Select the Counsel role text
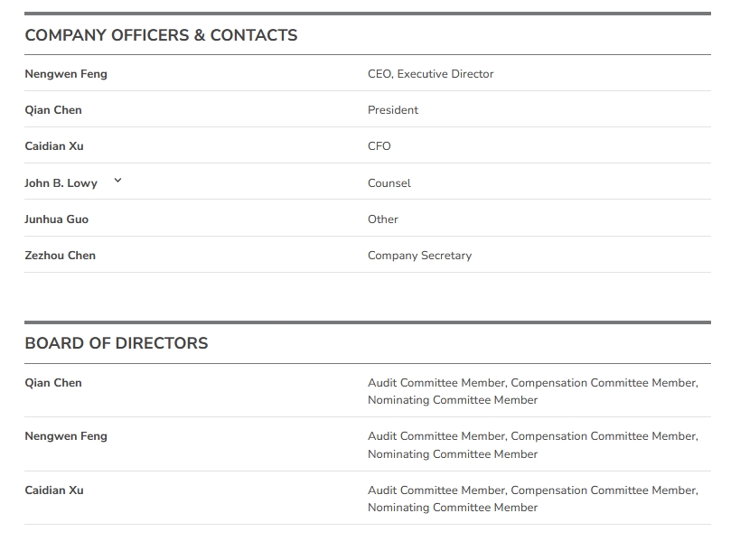 point(389,183)
